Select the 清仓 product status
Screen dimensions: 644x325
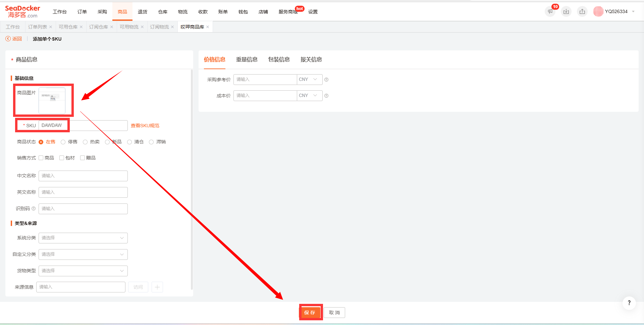[129, 142]
